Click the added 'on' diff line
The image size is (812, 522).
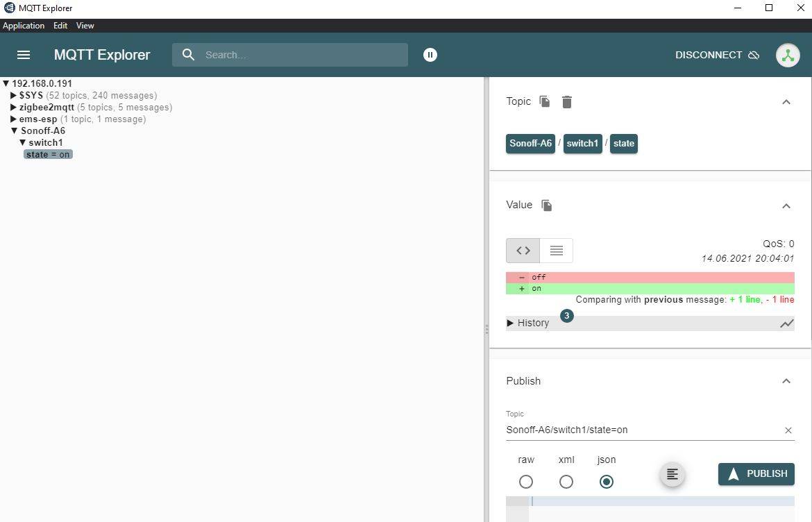(650, 289)
